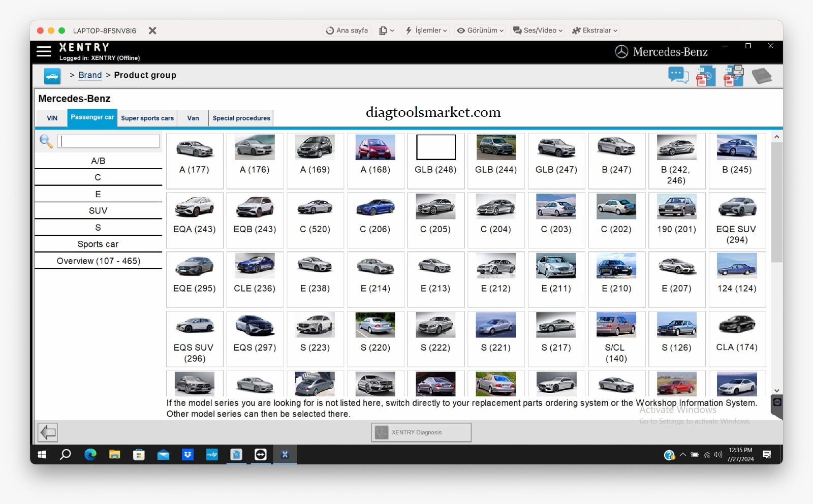The width and height of the screenshot is (813, 504).
Task: Filter by SUV in the left list
Action: 98,211
